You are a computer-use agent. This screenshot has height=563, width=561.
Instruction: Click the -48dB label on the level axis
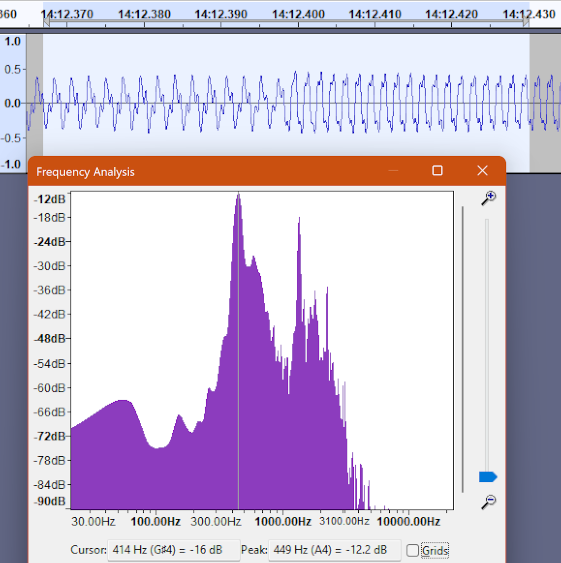pyautogui.click(x=50, y=339)
